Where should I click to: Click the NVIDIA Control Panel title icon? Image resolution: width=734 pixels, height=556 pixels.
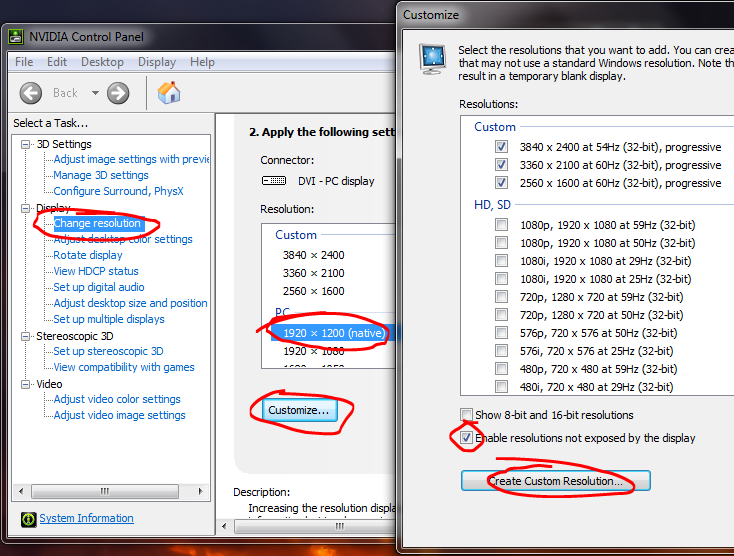point(16,37)
